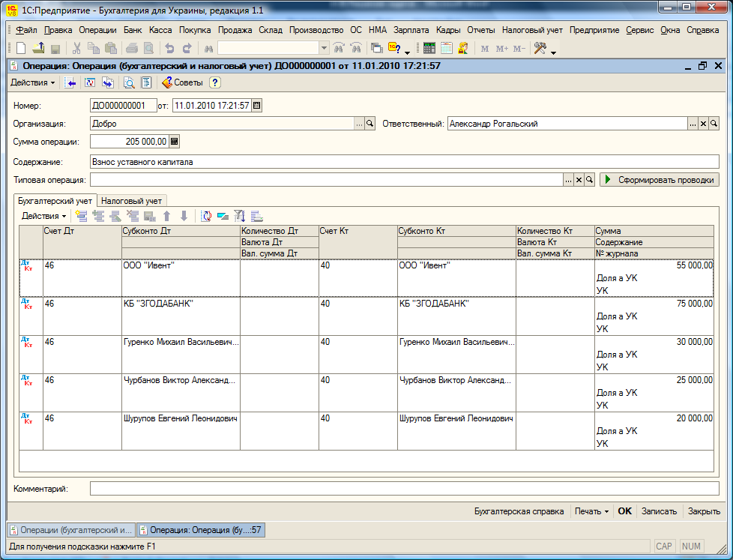This screenshot has width=733, height=560.
Task: Click Add new row icon in entries toolbar
Action: click(x=82, y=216)
